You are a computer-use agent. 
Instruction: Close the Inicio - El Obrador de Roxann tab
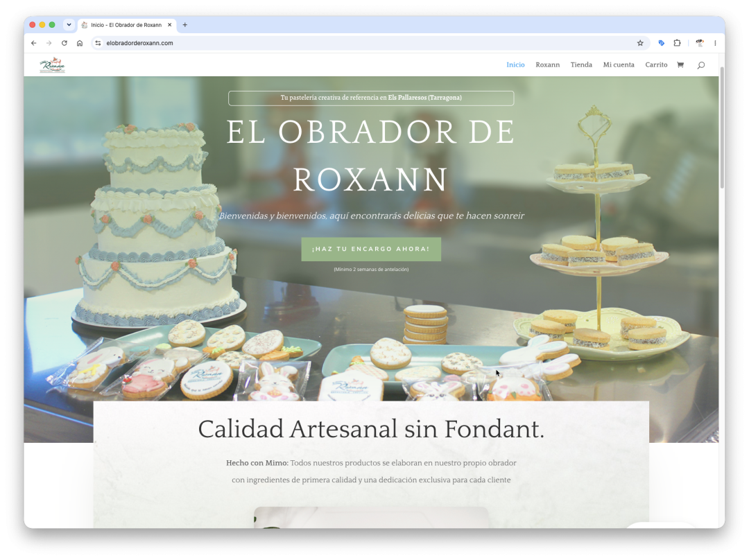pyautogui.click(x=170, y=25)
